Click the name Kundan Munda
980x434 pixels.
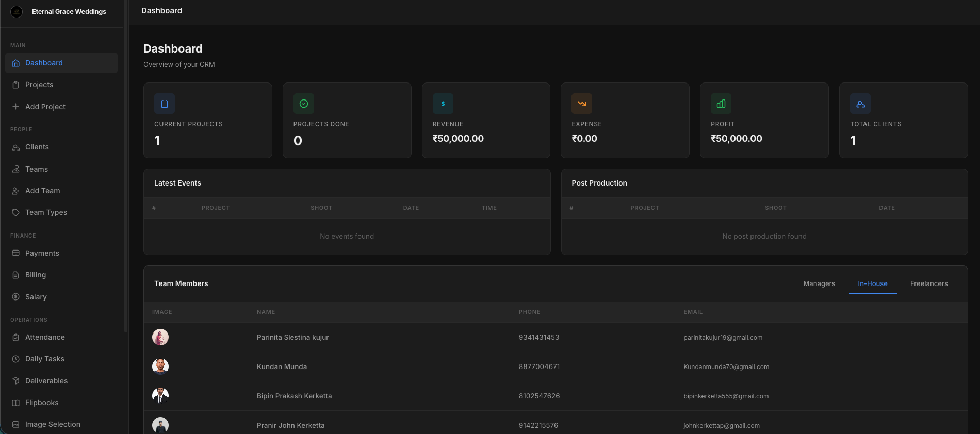pyautogui.click(x=282, y=366)
